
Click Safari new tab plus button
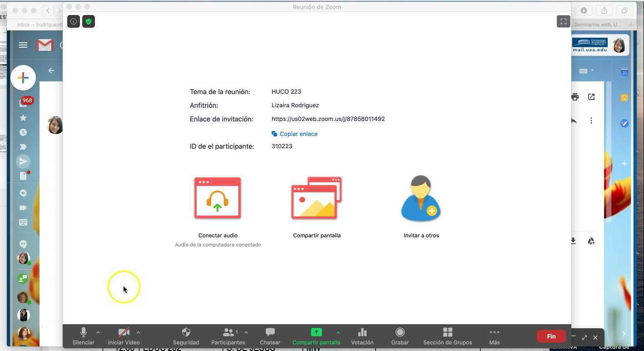point(631,25)
